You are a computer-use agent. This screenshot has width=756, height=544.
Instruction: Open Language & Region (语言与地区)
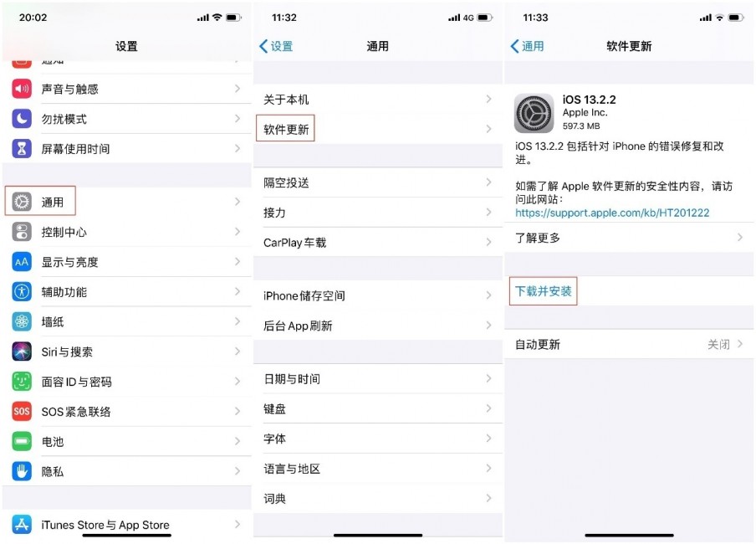377,469
